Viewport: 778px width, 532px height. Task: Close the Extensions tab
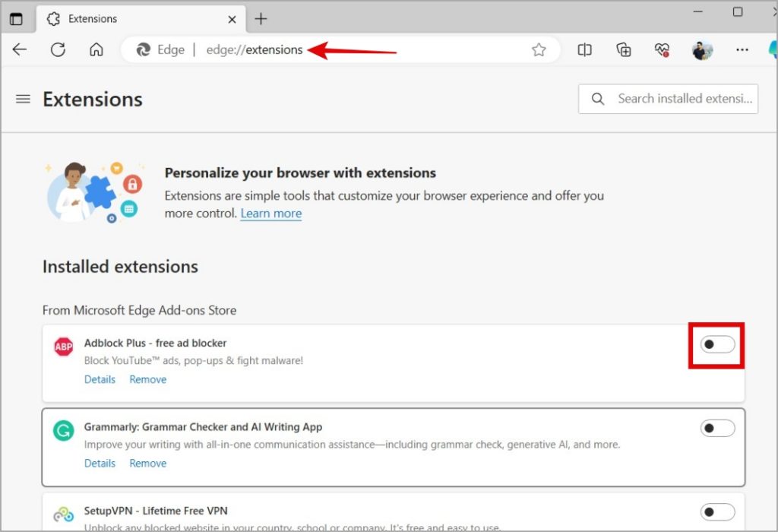[x=232, y=19]
